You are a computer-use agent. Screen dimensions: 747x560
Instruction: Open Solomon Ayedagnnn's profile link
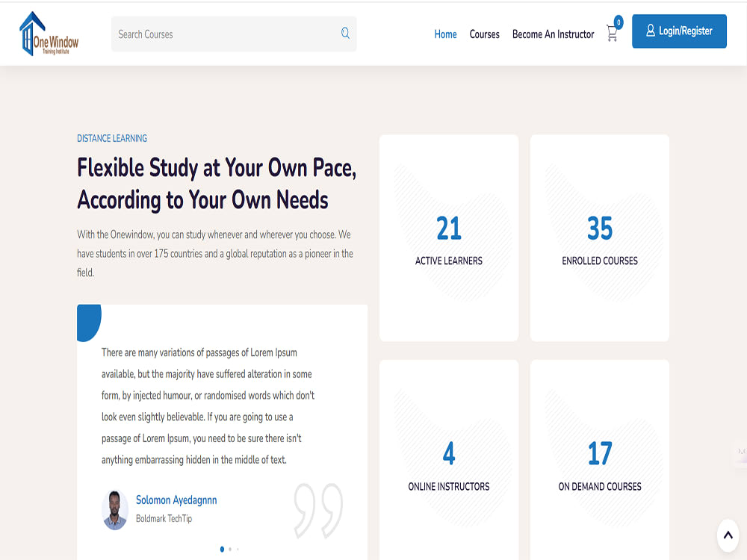click(176, 500)
